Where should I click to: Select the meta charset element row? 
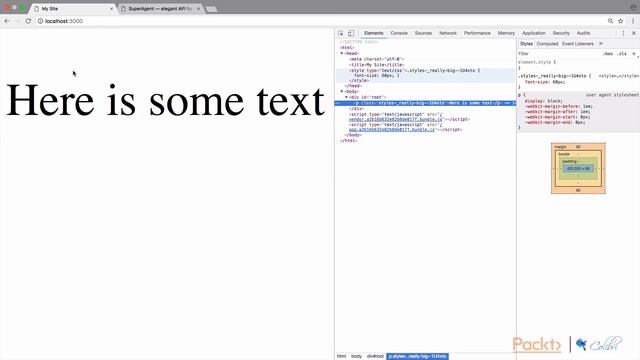pos(376,59)
